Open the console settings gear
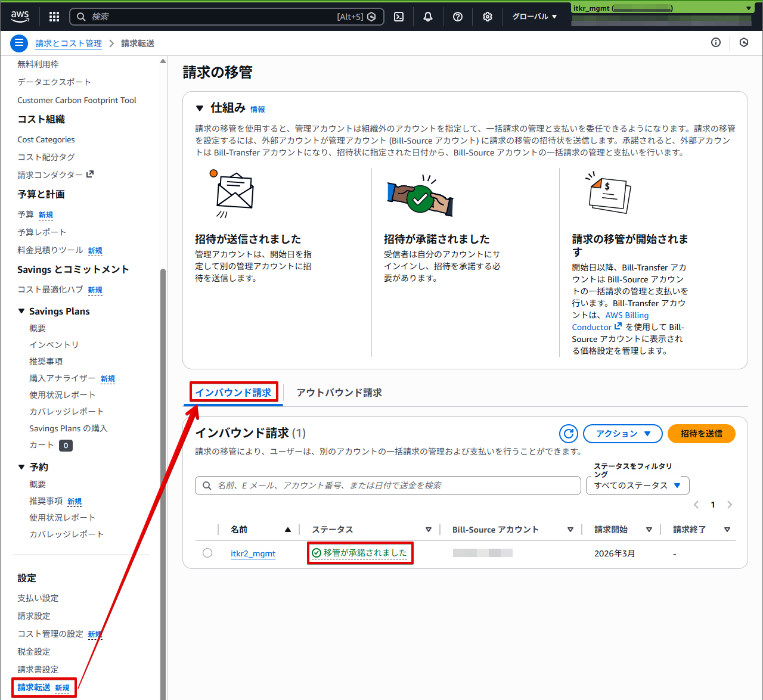 point(488,17)
